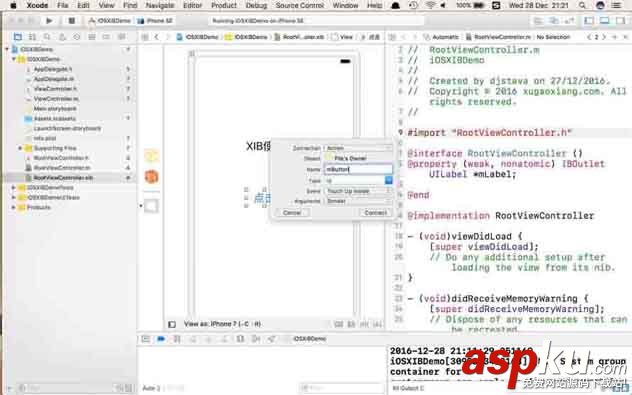The width and height of the screenshot is (632, 395).
Task: Hide the debug area toggle icon
Action: (x=146, y=339)
